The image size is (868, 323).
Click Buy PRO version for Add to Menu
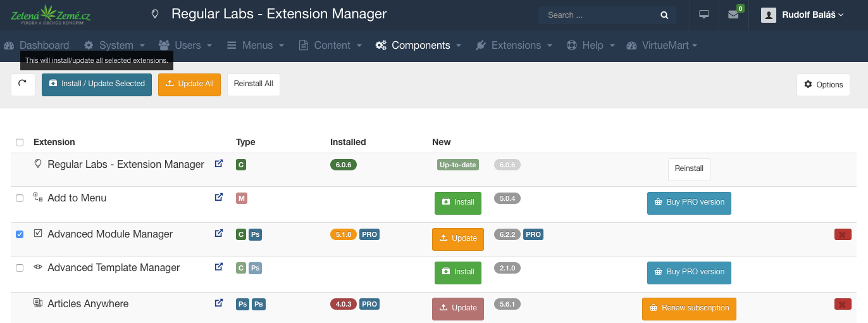[689, 203]
